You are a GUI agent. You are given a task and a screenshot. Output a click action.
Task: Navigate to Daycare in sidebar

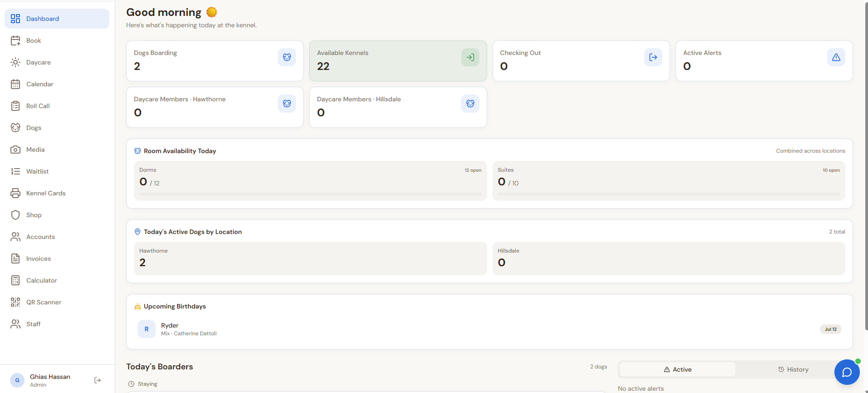(57, 62)
